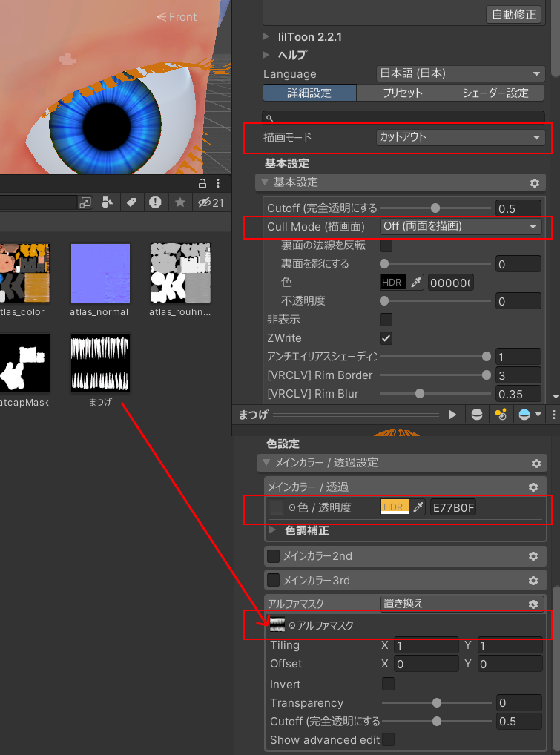Click the preview lighting toggle icon

pyautogui.click(x=501, y=415)
